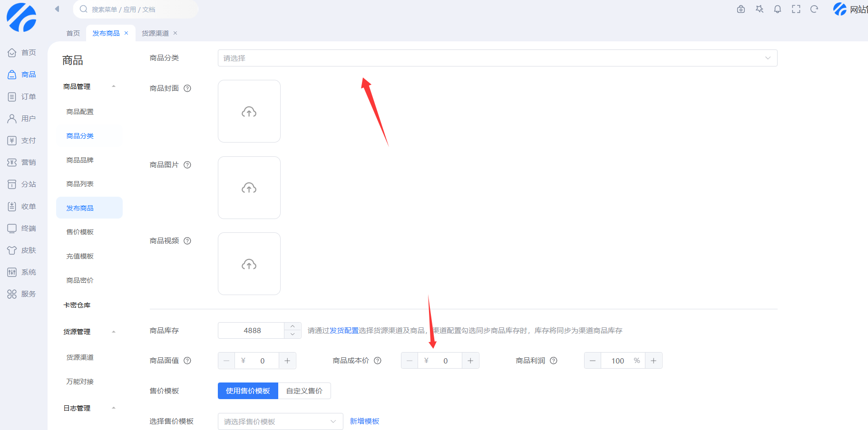Enter fullscreen mode via top bar icon
Screen dimensions: 868x430
(796, 9)
